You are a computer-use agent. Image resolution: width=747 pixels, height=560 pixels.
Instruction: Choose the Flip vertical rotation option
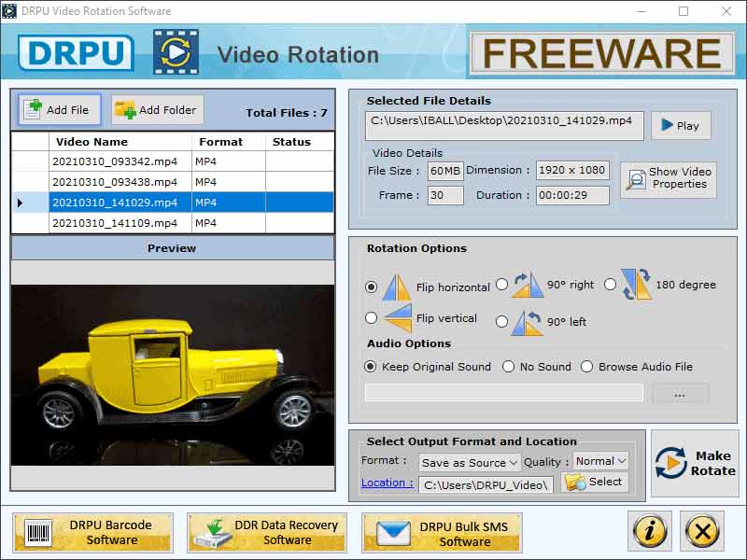370,318
